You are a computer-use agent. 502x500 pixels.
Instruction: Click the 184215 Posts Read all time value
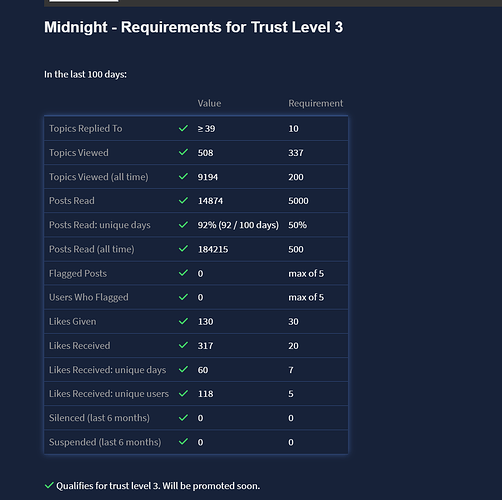(213, 249)
